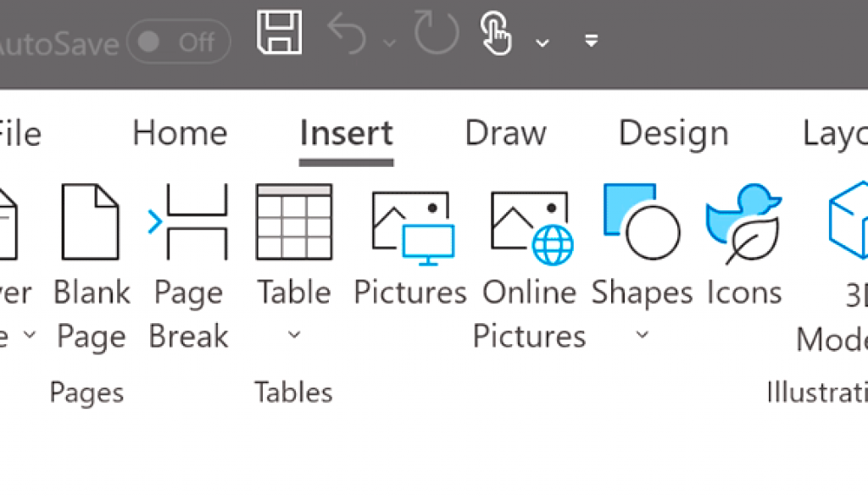
Task: Insert a Blank Page
Action: [91, 266]
